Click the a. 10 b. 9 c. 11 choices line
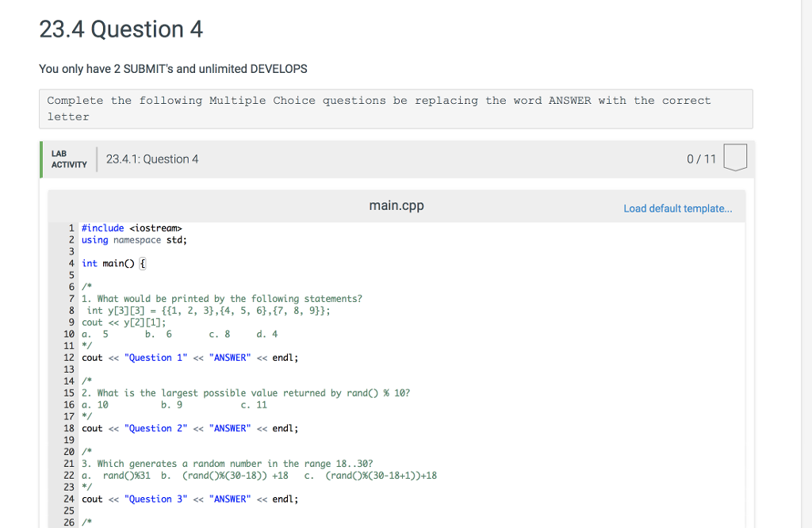Viewport: 812px width, 528px height. click(174, 405)
